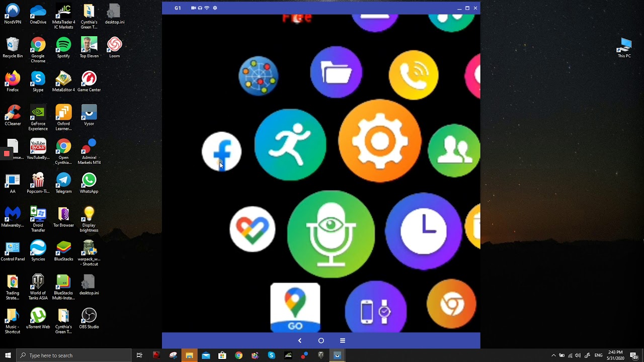644x362 pixels.
Task: Select the CCleaner desktop shortcut
Action: (13, 116)
